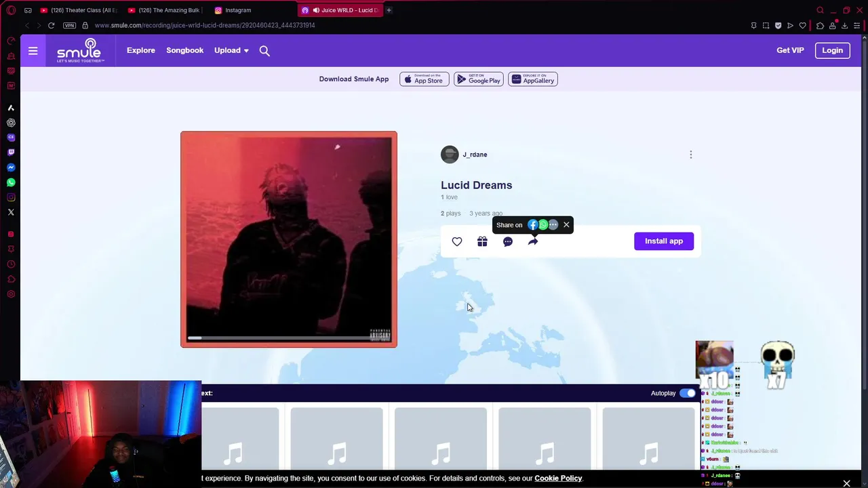Reload the page
868x488 pixels.
(51, 25)
